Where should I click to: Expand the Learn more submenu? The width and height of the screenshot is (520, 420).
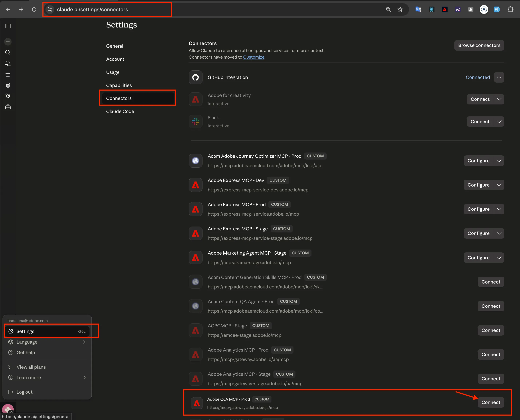47,378
